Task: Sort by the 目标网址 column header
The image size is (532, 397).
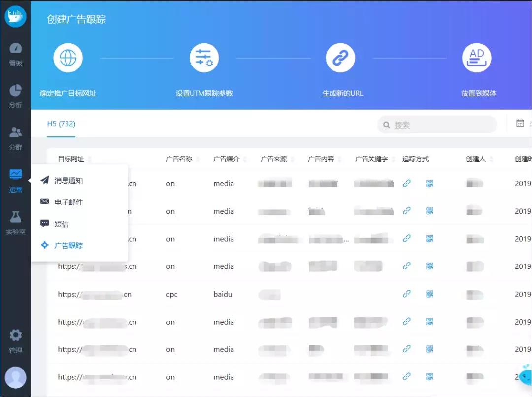Action: coord(71,159)
